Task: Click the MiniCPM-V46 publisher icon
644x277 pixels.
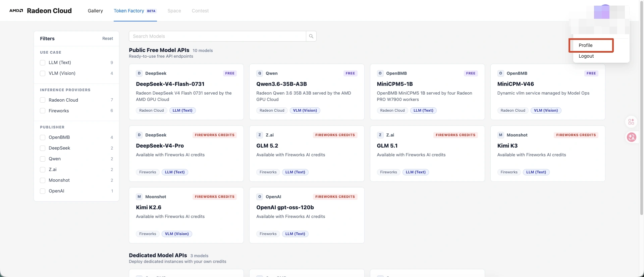Action: point(500,73)
